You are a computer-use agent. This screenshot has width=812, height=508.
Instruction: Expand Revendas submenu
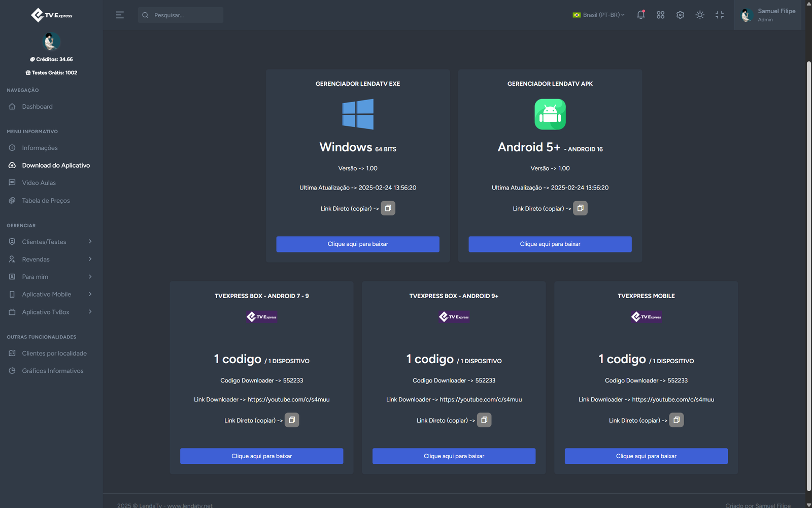51,259
